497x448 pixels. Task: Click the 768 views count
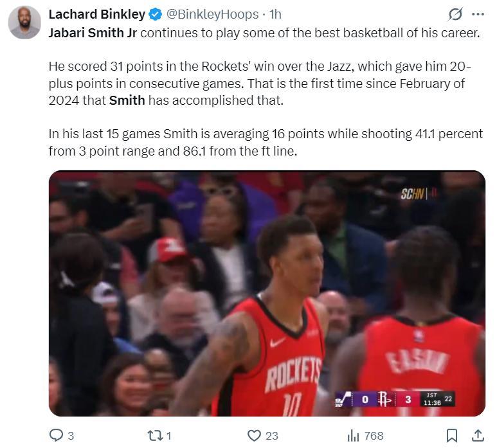point(374,436)
